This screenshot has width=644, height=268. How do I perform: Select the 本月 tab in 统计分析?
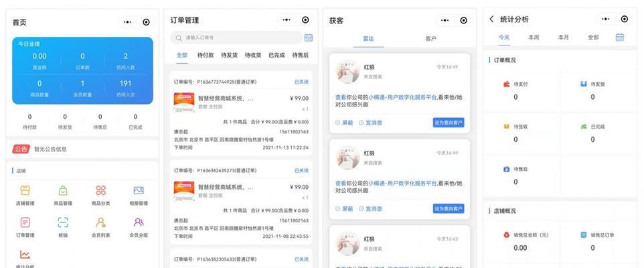click(563, 38)
